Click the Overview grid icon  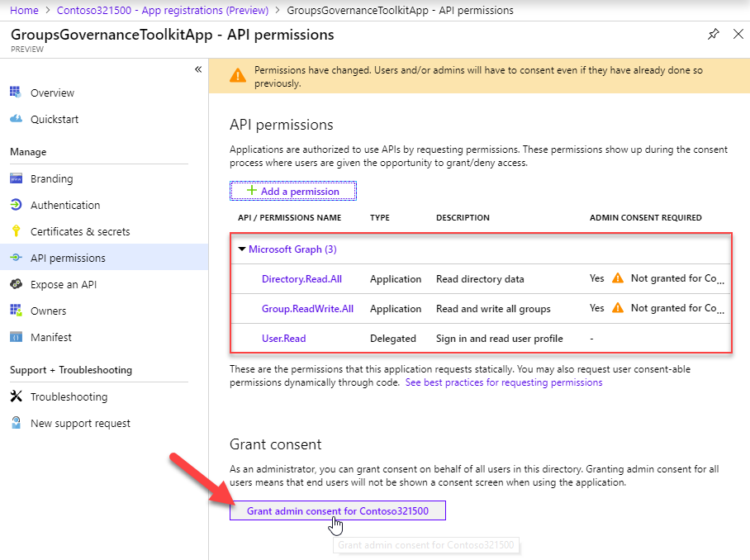(x=16, y=92)
